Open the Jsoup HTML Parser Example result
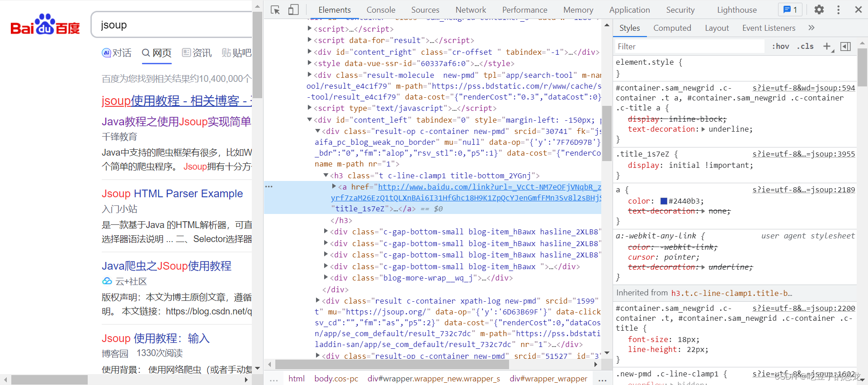The image size is (868, 385). coord(172,194)
